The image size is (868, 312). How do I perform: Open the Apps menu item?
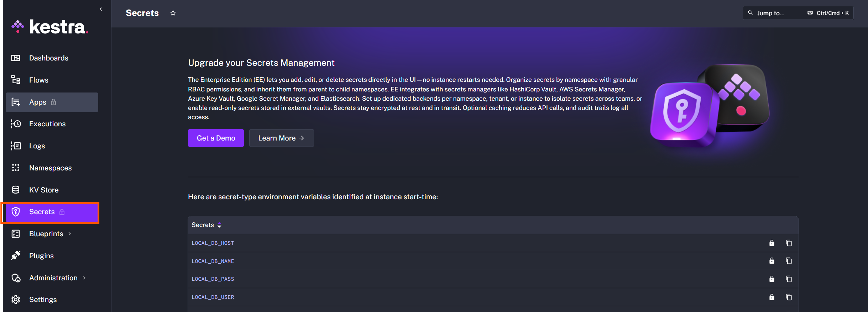[52, 102]
